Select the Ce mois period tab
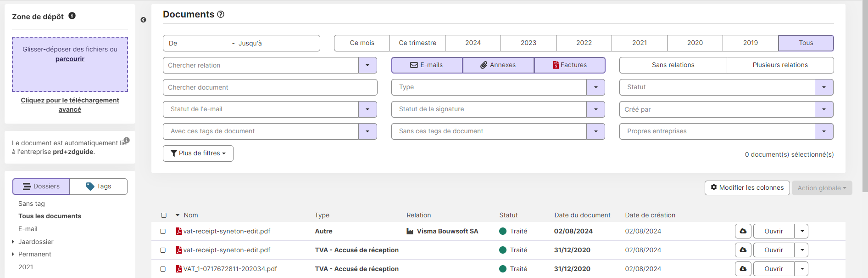The width and height of the screenshot is (868, 278). coord(362,43)
